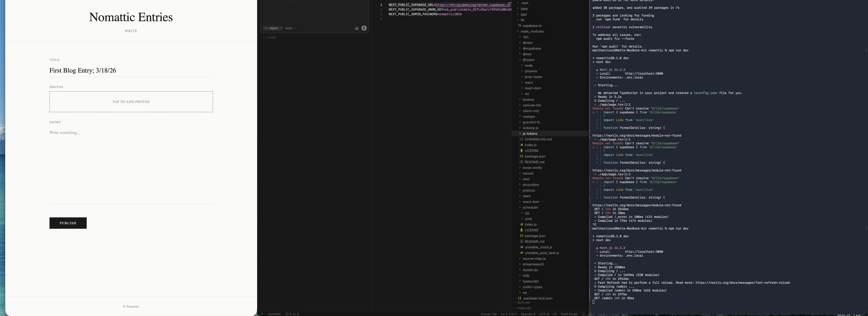Click the microphone voice input icon

coord(364,28)
